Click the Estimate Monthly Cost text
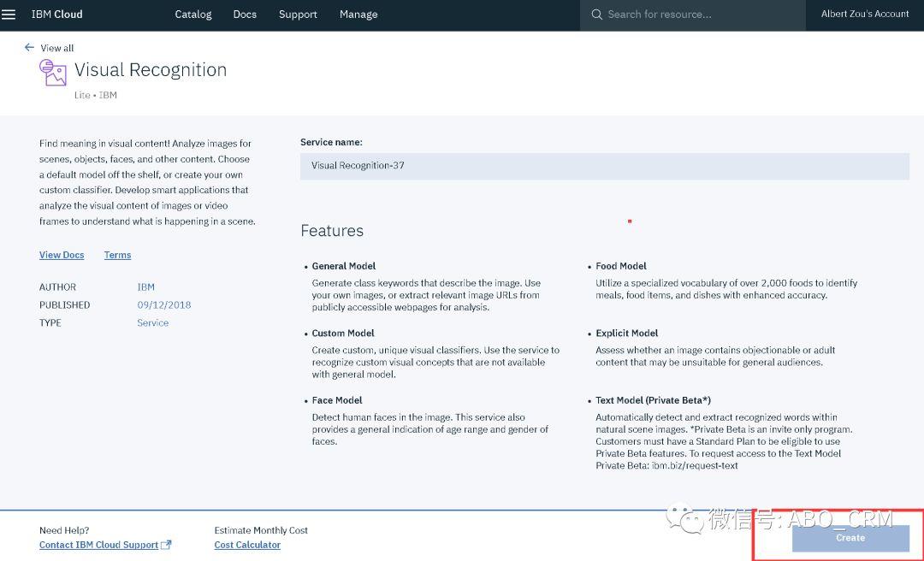The width and height of the screenshot is (924, 561). (261, 530)
